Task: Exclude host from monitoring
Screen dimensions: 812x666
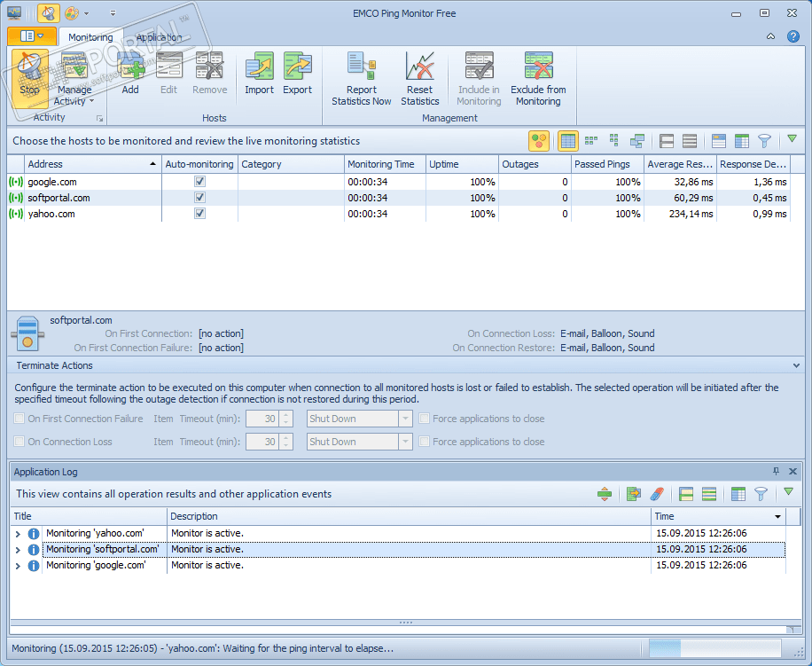Action: click(538, 79)
